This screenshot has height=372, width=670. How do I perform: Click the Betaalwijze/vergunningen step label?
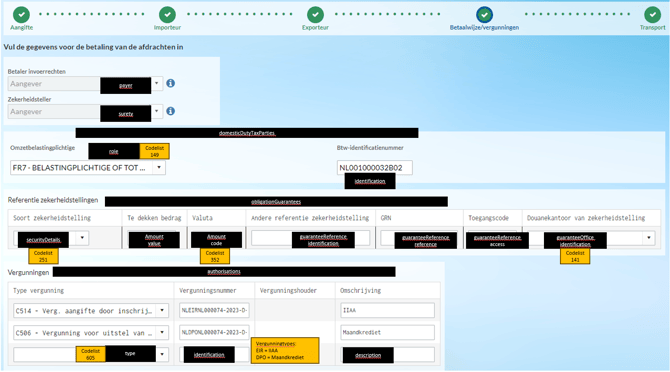484,27
